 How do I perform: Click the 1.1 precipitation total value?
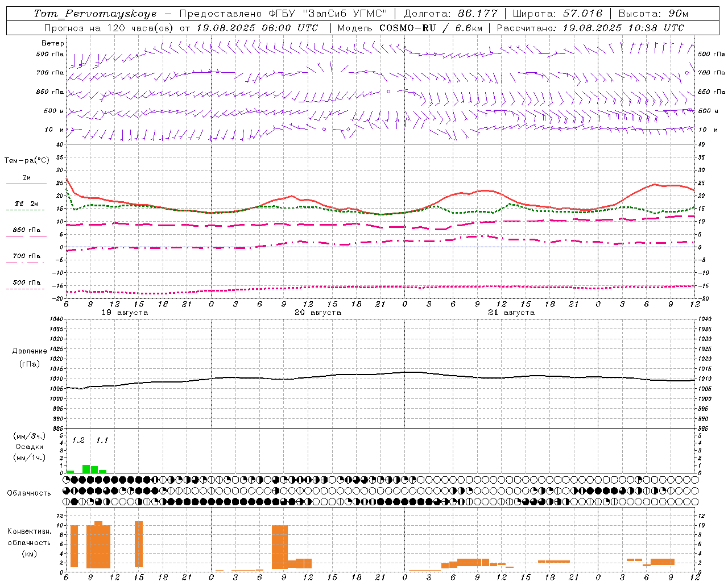102,440
